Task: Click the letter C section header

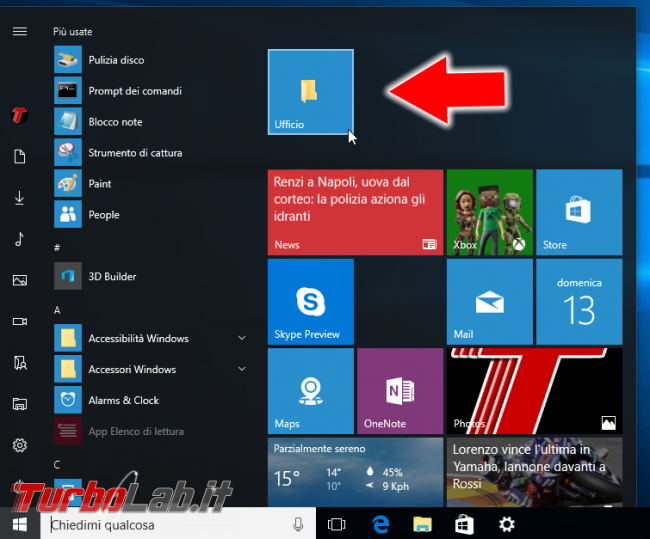Action: click(x=57, y=465)
